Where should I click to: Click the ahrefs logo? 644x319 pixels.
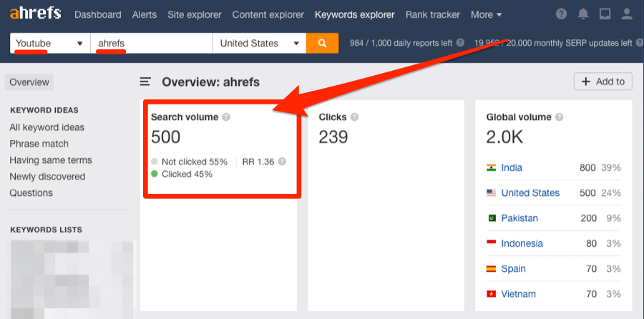pyautogui.click(x=35, y=14)
